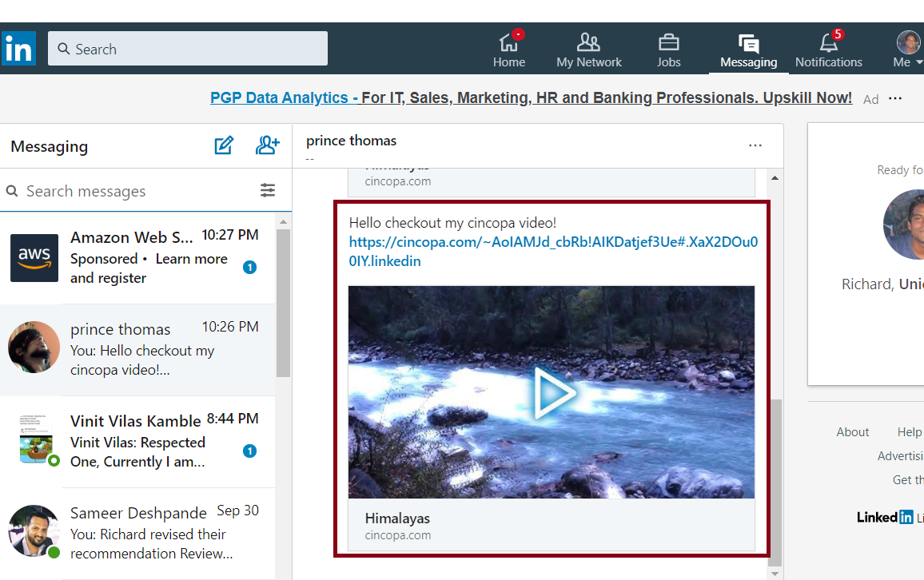Switch to the Messaging tab
The height and width of the screenshot is (580, 924).
point(748,50)
